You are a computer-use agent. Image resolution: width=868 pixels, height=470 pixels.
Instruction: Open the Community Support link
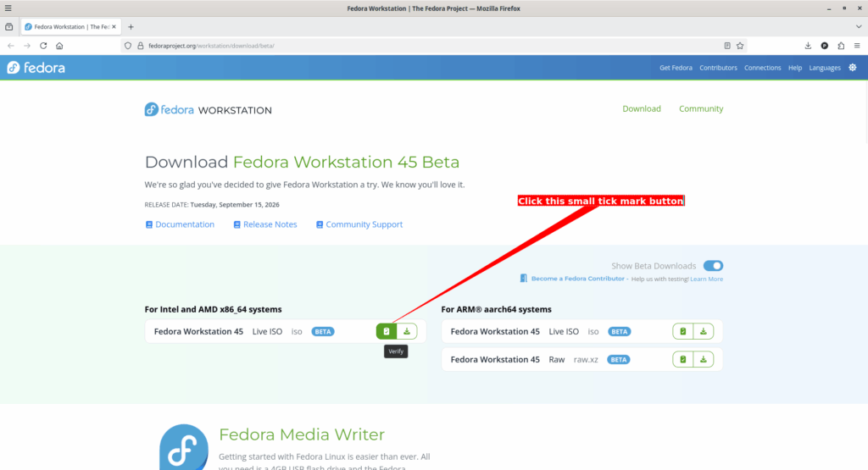point(359,224)
